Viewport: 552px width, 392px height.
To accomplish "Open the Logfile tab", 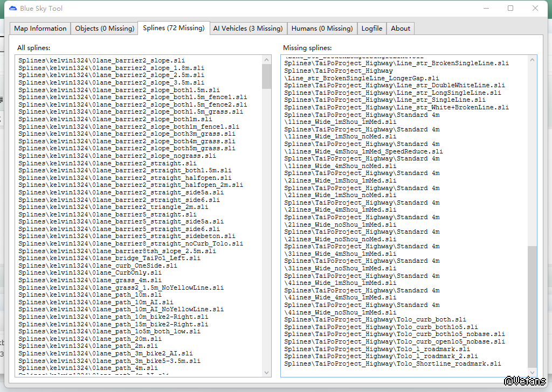I will pos(372,29).
